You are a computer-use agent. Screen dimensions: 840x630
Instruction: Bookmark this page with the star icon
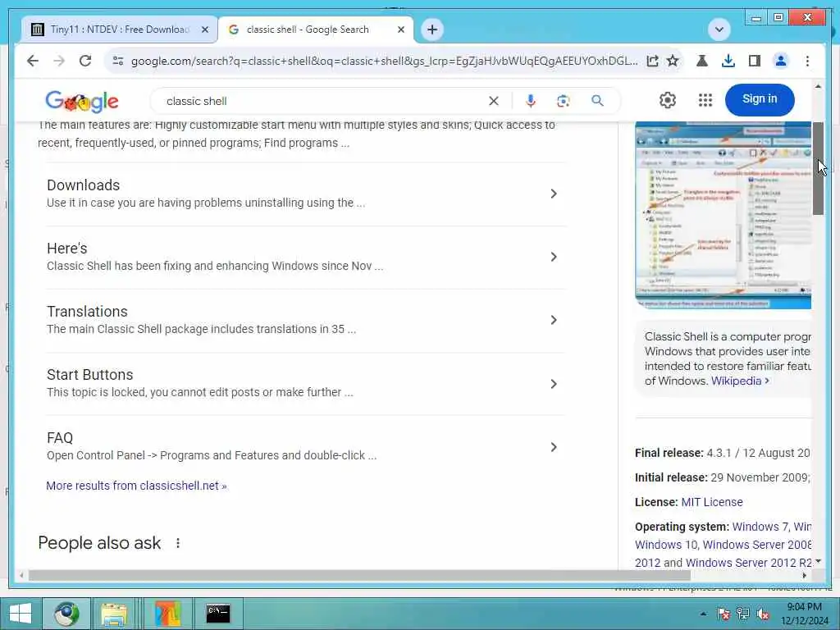[673, 61]
